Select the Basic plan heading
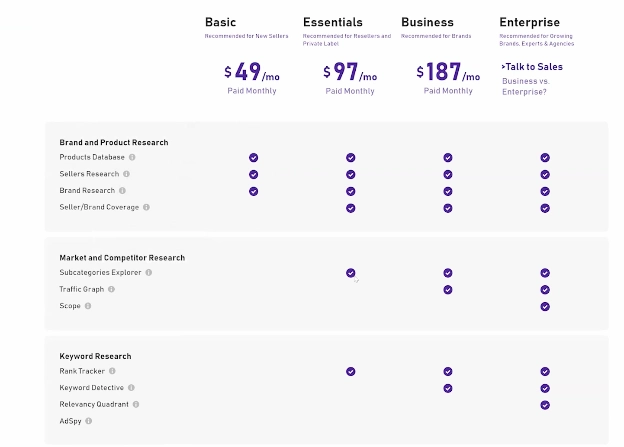This screenshot has height=447, width=624. point(221,22)
